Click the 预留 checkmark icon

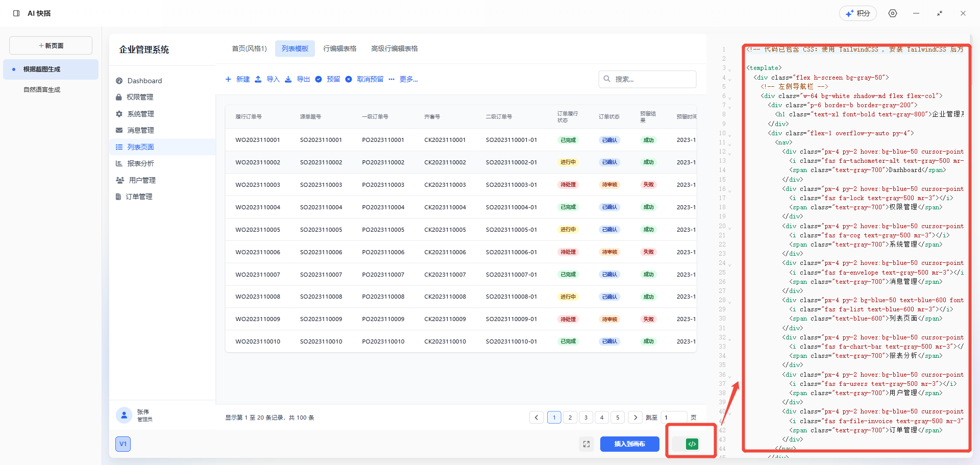(x=318, y=79)
